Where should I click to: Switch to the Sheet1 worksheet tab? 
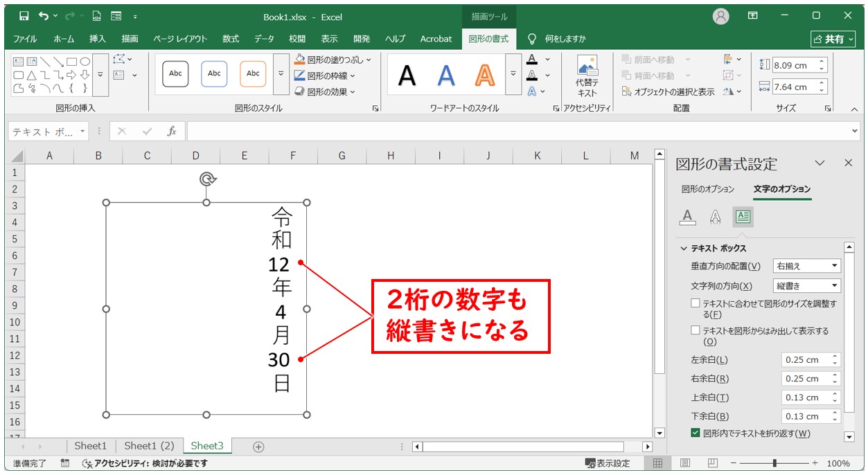click(x=91, y=446)
